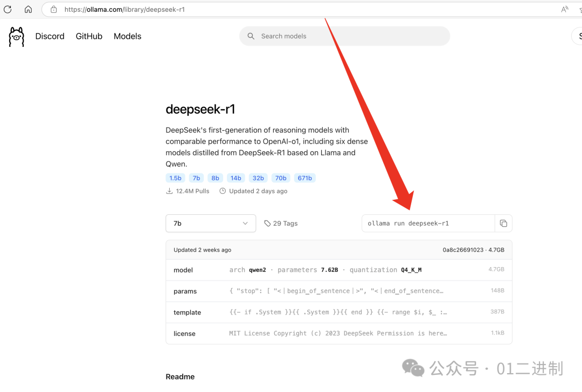Click the download icon beside 12.4M Pulls

pyautogui.click(x=169, y=191)
